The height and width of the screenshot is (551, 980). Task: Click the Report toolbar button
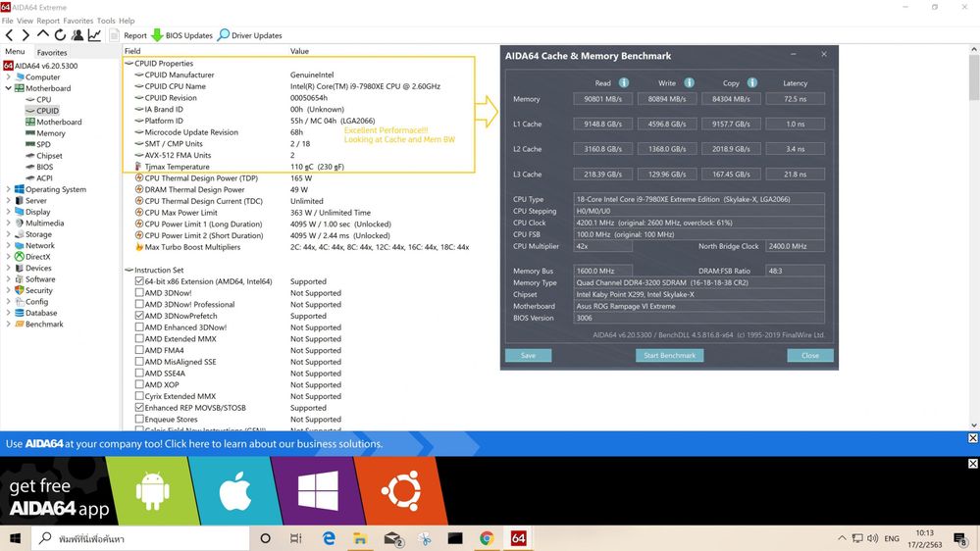[129, 35]
